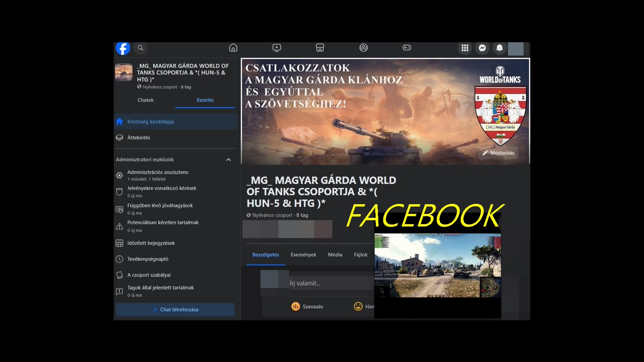Collapse the Adminisztrátori eszközök section

click(228, 159)
